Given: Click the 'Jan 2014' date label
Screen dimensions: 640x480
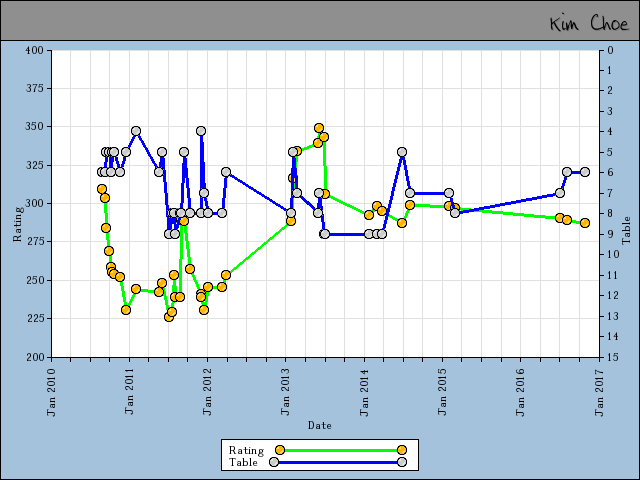Looking at the screenshot, I should (364, 392).
